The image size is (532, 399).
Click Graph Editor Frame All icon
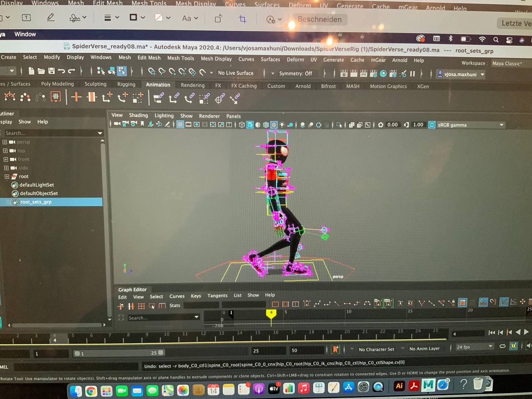[275, 304]
